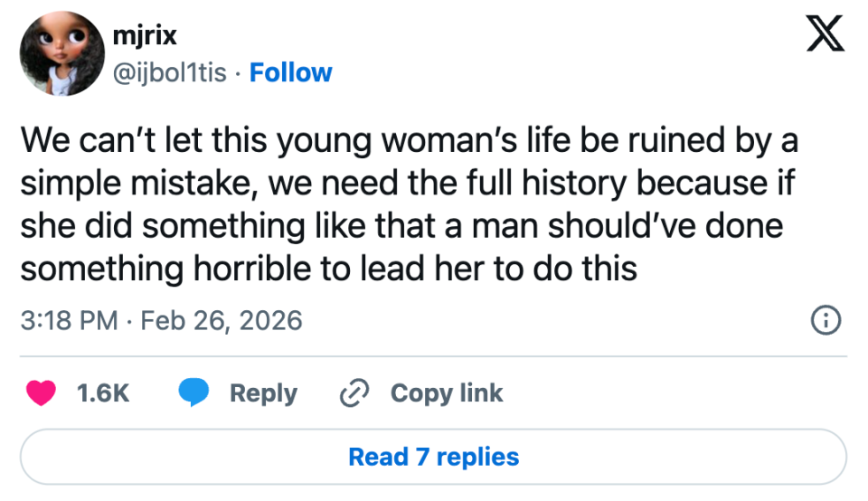Screen dimensions: 868x501
Task: Click the Copy link text
Action: (447, 393)
